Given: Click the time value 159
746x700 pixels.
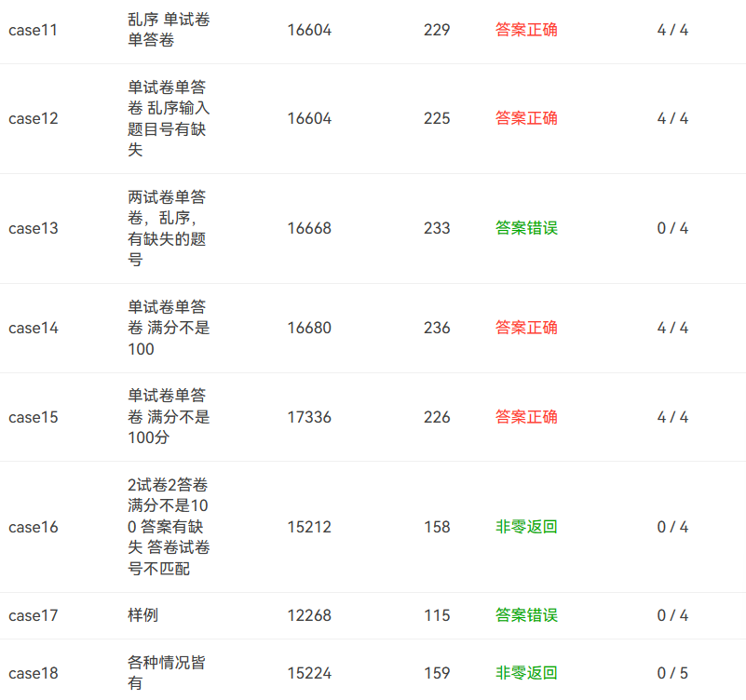Looking at the screenshot, I should click(437, 673).
